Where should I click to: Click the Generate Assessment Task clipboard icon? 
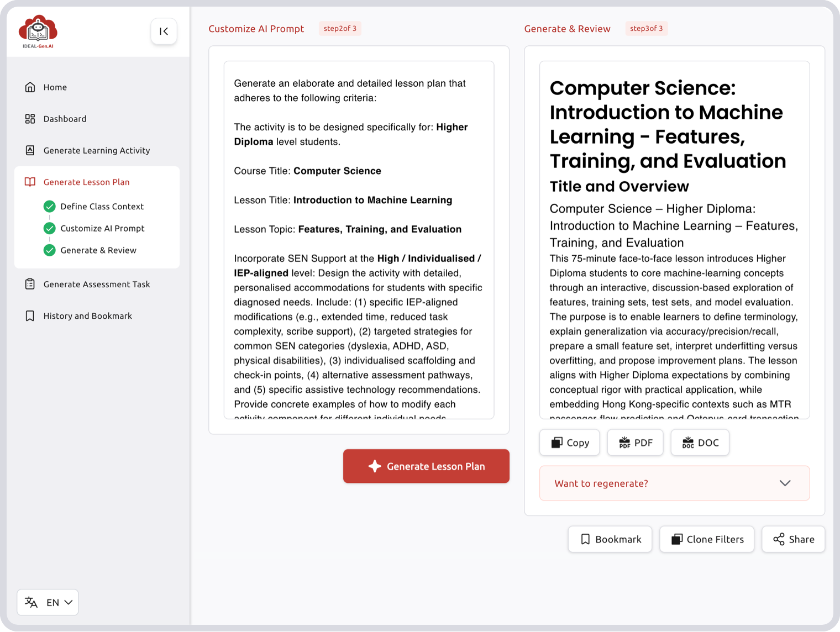point(30,284)
